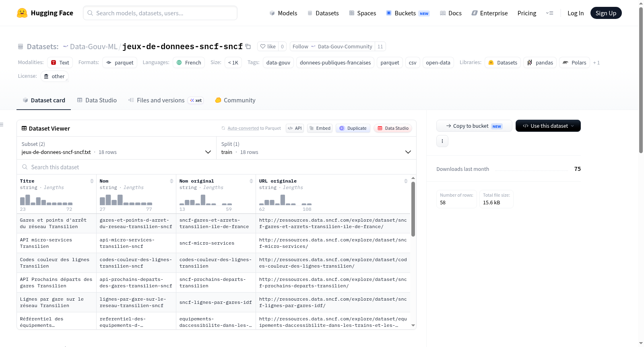Screen dimensions: 644x347
Task: Open the Use this dataset dropdown
Action: (x=548, y=126)
